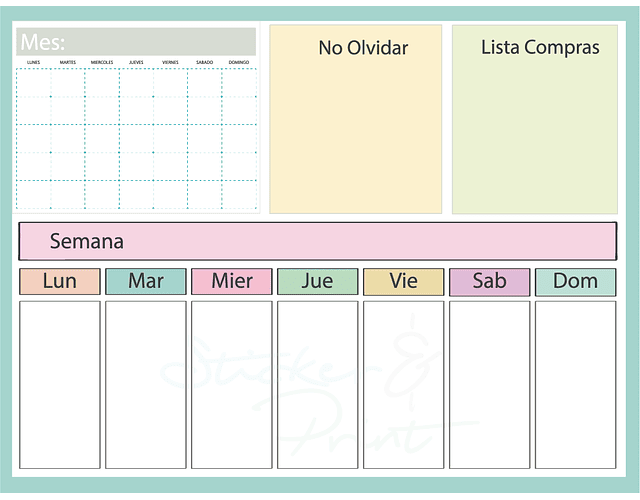
Task: Open the Lista Compras panel
Action: coord(534,119)
